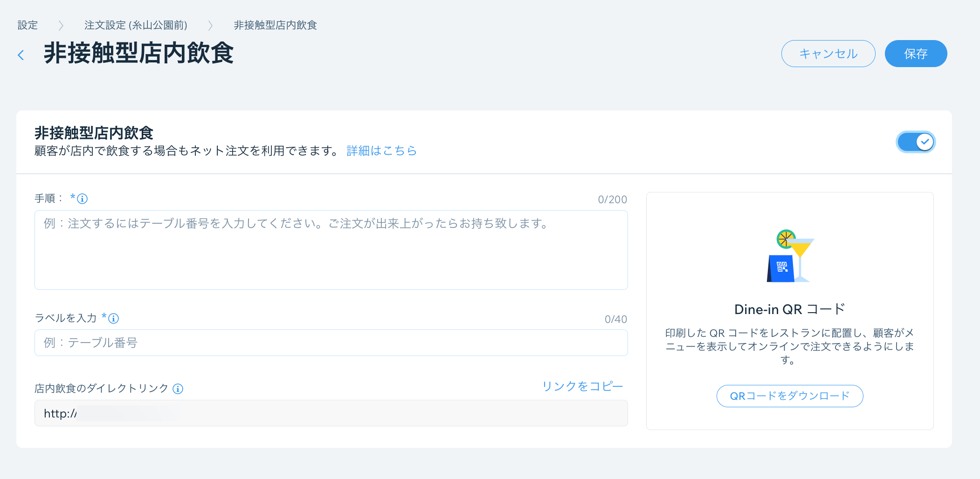The height and width of the screenshot is (479, 980).
Task: Click the direct link URL field
Action: click(x=331, y=413)
